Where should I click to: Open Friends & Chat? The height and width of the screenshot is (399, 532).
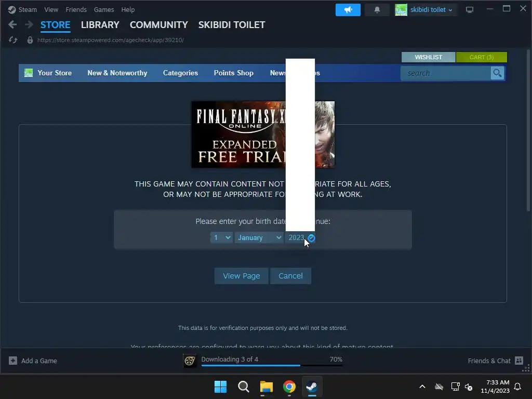pyautogui.click(x=489, y=361)
